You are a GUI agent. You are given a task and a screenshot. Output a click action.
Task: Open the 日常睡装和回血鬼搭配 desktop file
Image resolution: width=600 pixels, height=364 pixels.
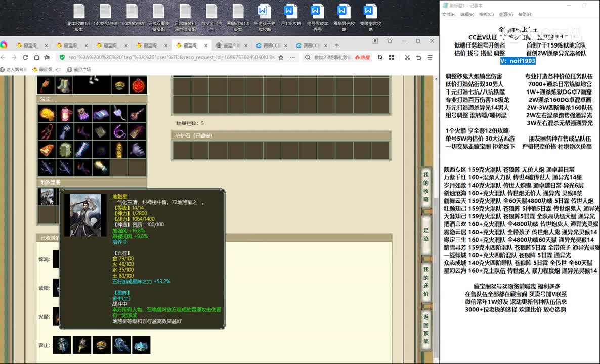tap(185, 17)
